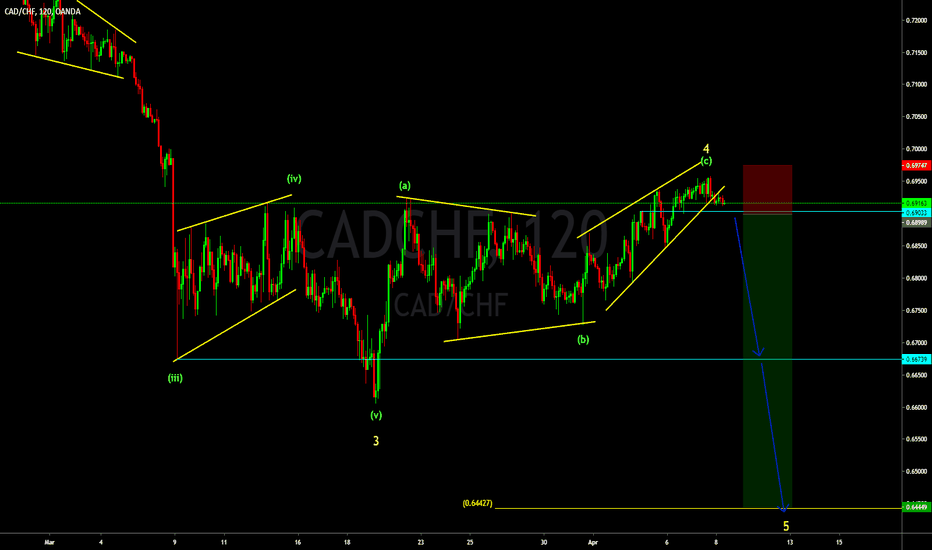Click the green (iii) wave label
This screenshot has width=932, height=550.
tap(175, 378)
